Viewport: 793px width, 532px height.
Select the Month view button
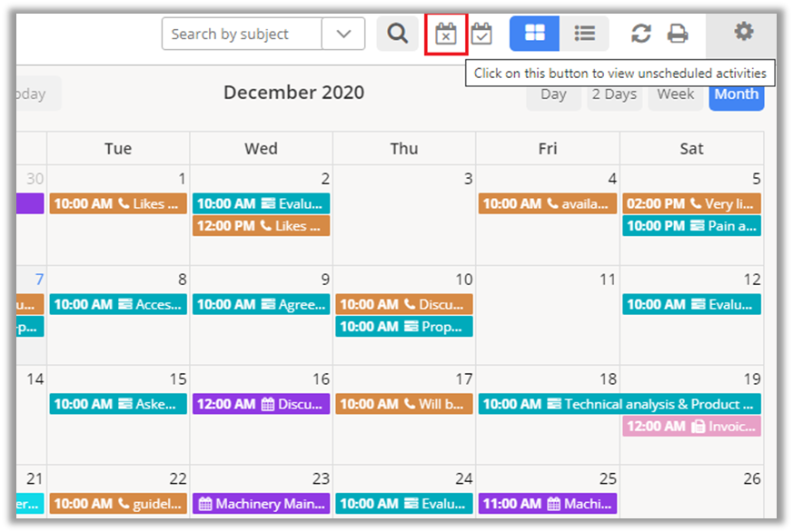[736, 94]
